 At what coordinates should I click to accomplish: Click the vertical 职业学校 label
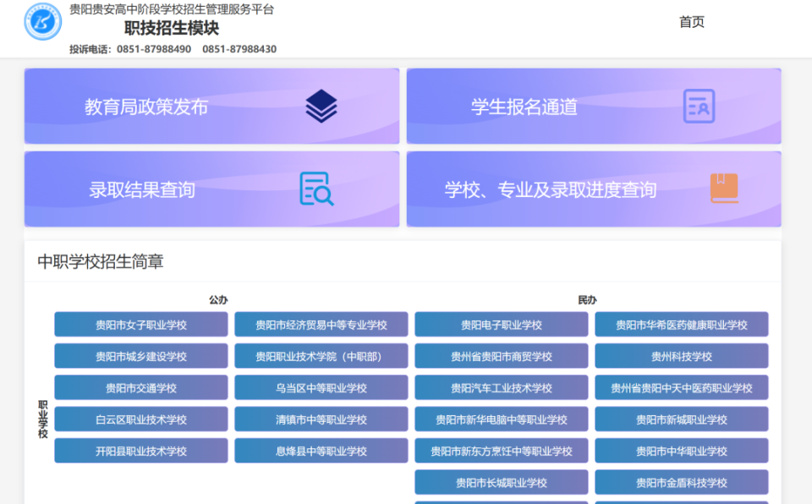pos(43,419)
